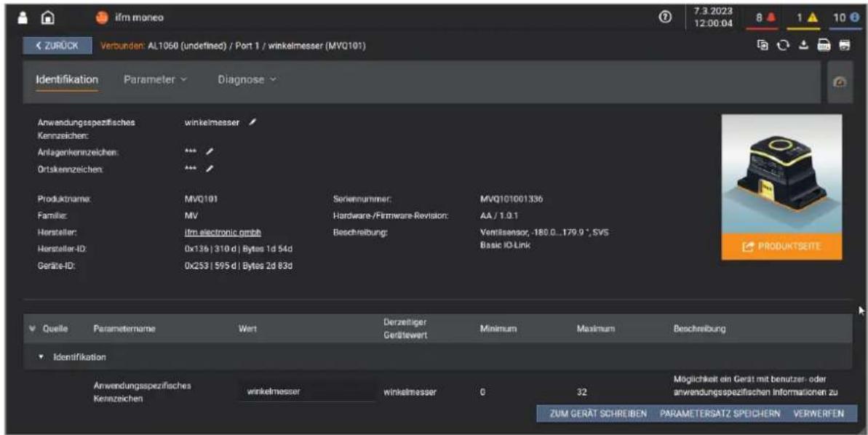Viewport: 868px width, 435px height.
Task: Click the Familie value MV
Action: (191, 215)
